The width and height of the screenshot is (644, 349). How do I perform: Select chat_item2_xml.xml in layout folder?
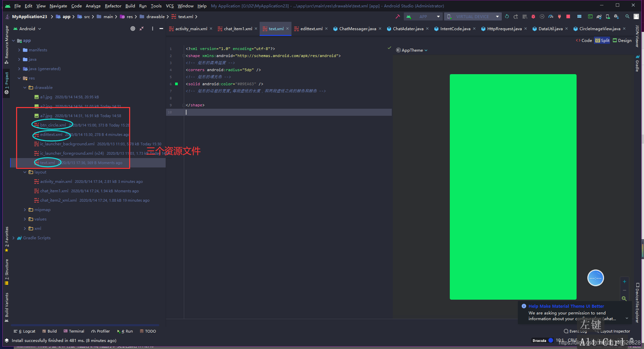[58, 200]
